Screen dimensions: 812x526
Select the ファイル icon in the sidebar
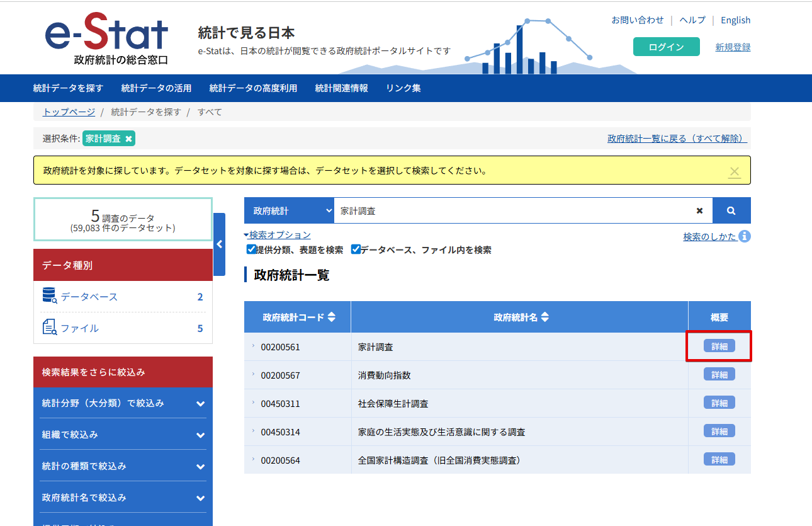pos(50,328)
